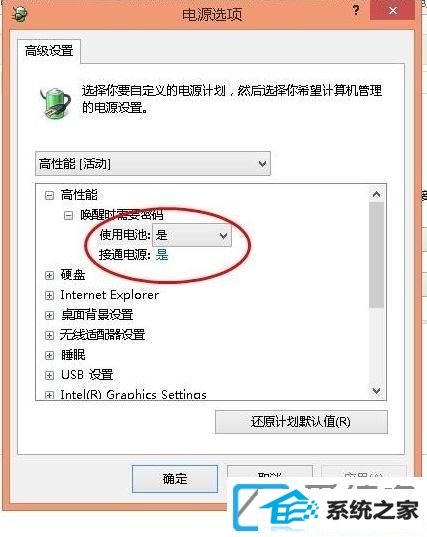Viewport: 427px width, 537px height.
Task: Click the battery plug power plan icon
Action: [55, 103]
